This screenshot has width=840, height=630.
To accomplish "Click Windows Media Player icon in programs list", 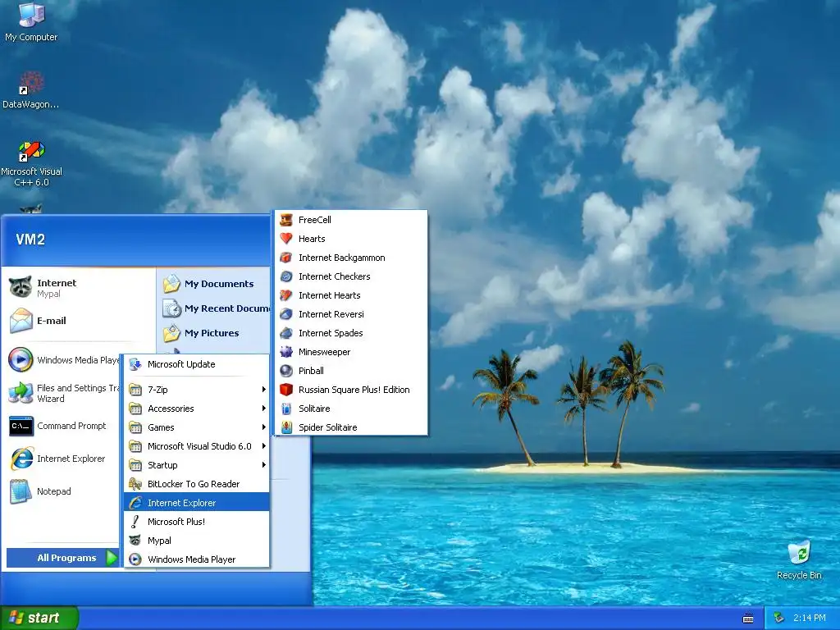I will pos(135,559).
